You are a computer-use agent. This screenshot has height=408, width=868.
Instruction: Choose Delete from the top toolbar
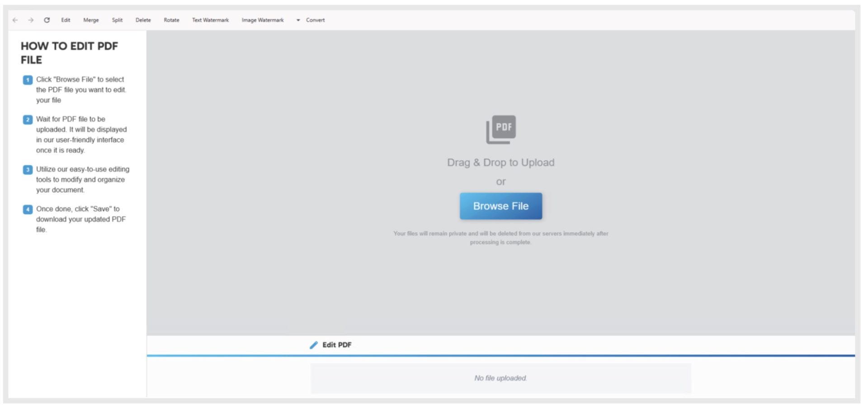[143, 20]
